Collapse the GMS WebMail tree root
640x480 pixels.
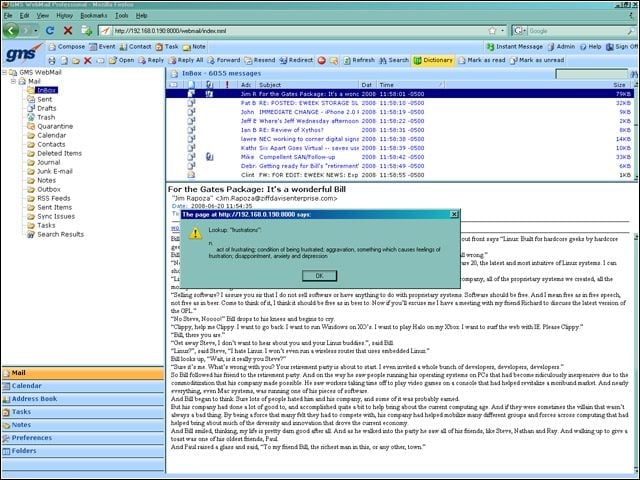[x=5, y=73]
